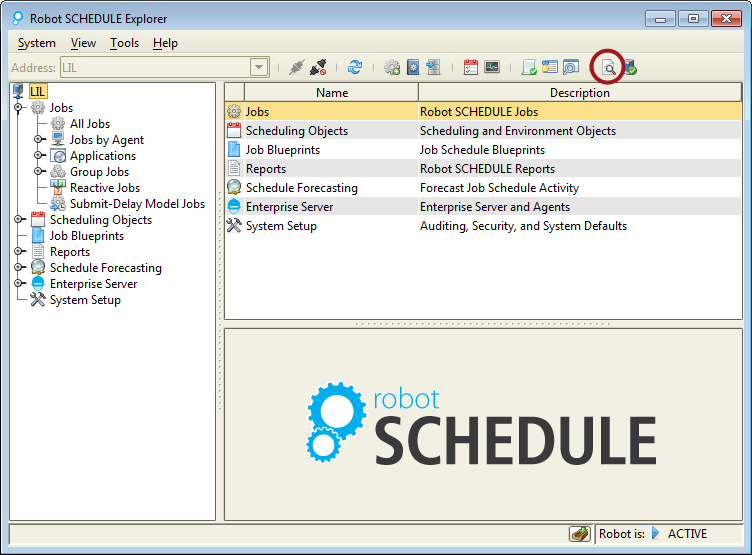The image size is (752, 555).
Task: Collapse the Jobs tree node
Action: click(x=19, y=108)
